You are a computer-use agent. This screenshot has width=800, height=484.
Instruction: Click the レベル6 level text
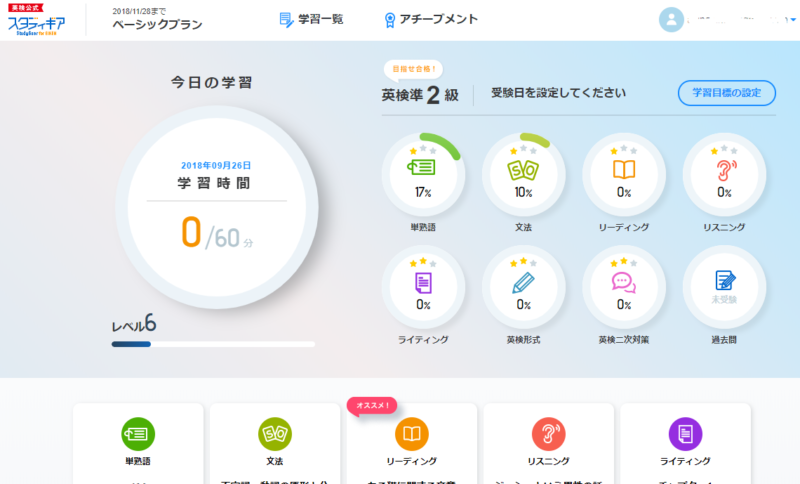(x=134, y=323)
